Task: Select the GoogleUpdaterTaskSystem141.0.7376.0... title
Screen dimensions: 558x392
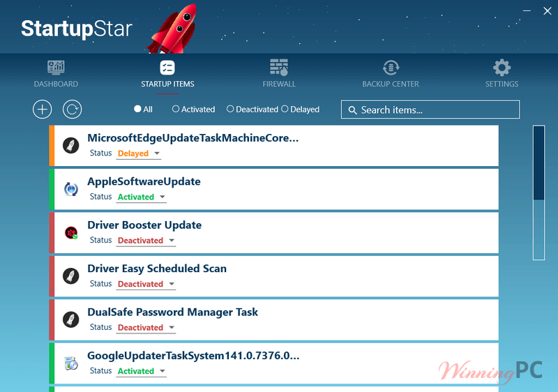Action: coord(193,356)
